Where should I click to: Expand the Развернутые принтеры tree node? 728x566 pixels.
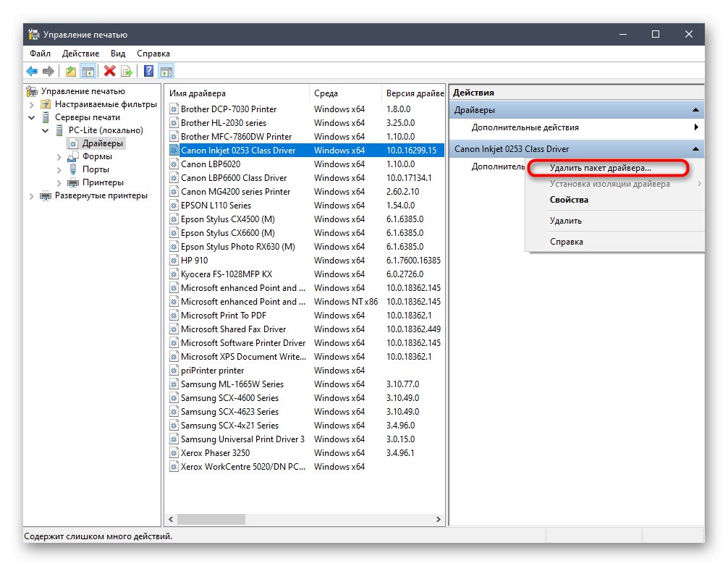tap(32, 196)
